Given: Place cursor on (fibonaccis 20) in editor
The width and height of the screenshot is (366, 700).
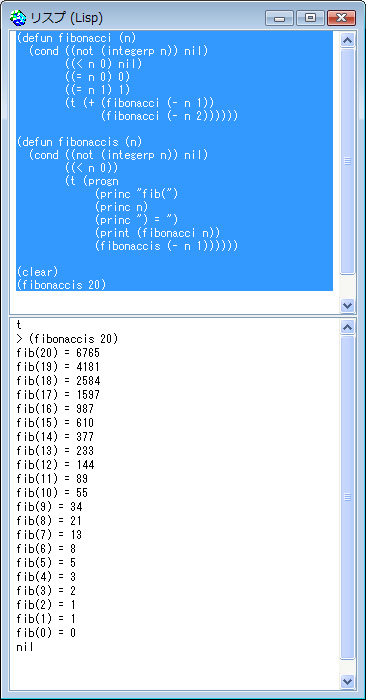Looking at the screenshot, I should 61,284.
